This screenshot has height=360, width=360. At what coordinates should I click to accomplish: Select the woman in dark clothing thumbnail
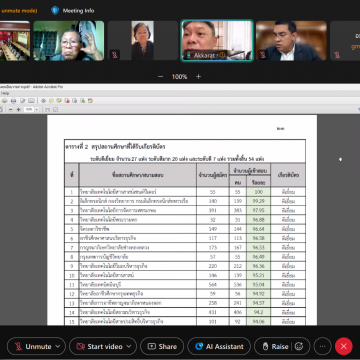click(x=143, y=41)
